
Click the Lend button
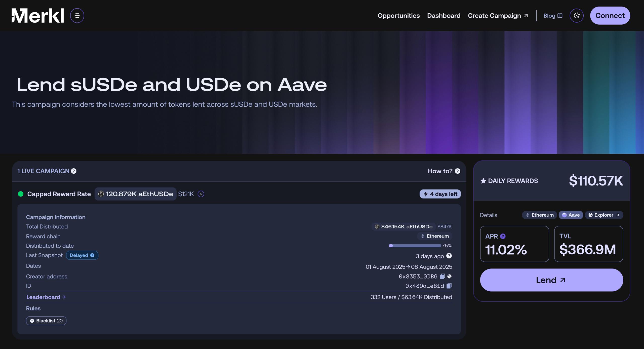[x=551, y=280]
